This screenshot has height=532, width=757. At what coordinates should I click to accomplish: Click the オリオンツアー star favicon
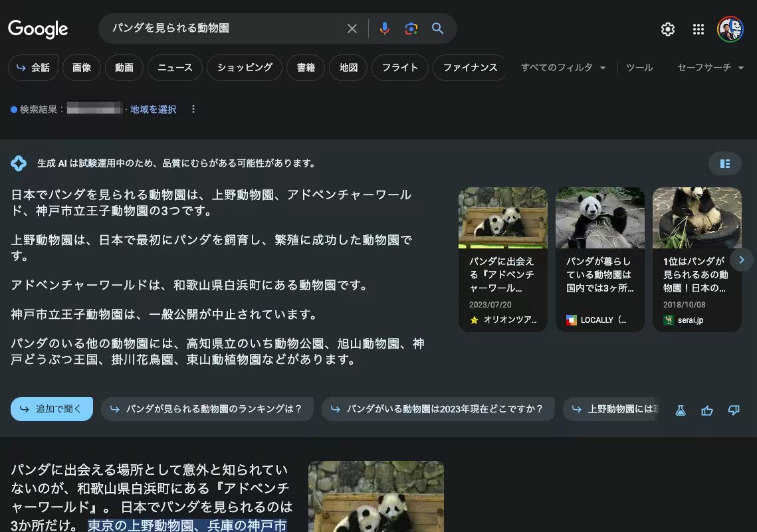[474, 319]
